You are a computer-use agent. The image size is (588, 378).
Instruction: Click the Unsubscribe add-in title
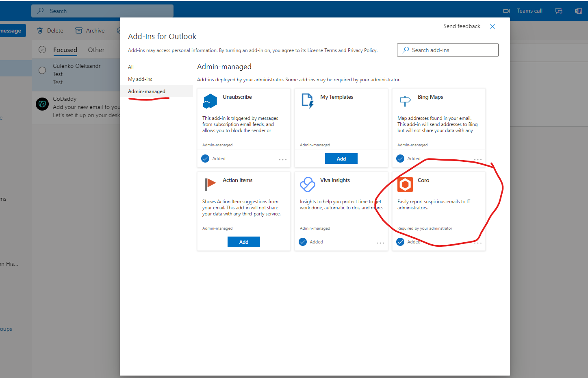[x=237, y=97]
